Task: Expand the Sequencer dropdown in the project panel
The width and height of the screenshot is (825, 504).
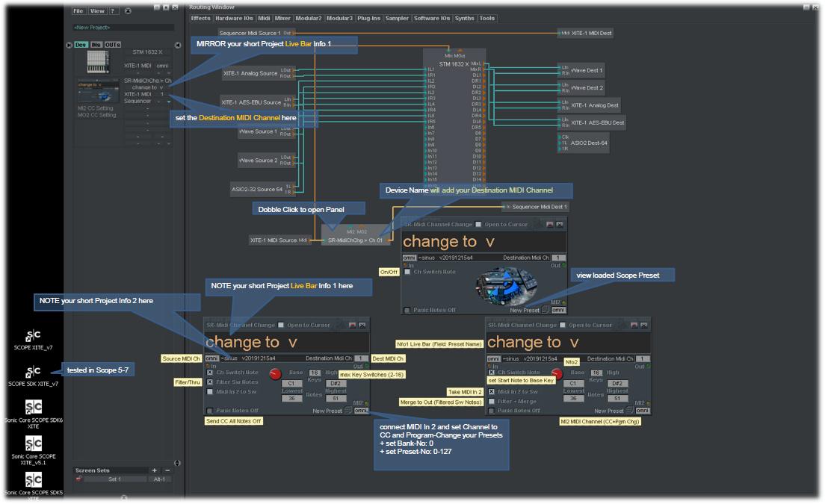Action: click(x=170, y=102)
